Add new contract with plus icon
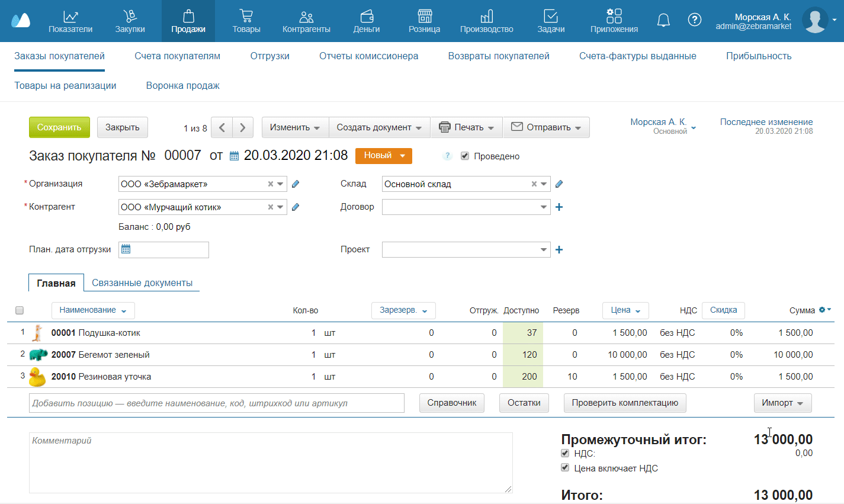The height and width of the screenshot is (504, 844). click(x=559, y=207)
